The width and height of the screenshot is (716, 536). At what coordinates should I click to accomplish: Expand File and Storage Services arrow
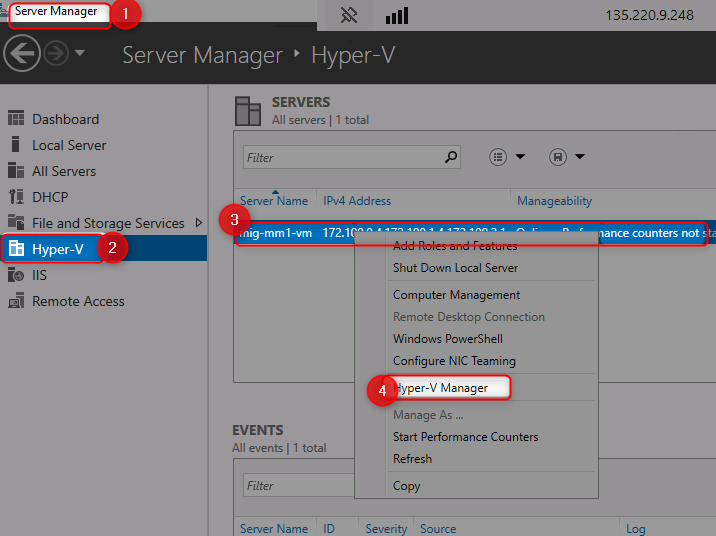(x=199, y=223)
